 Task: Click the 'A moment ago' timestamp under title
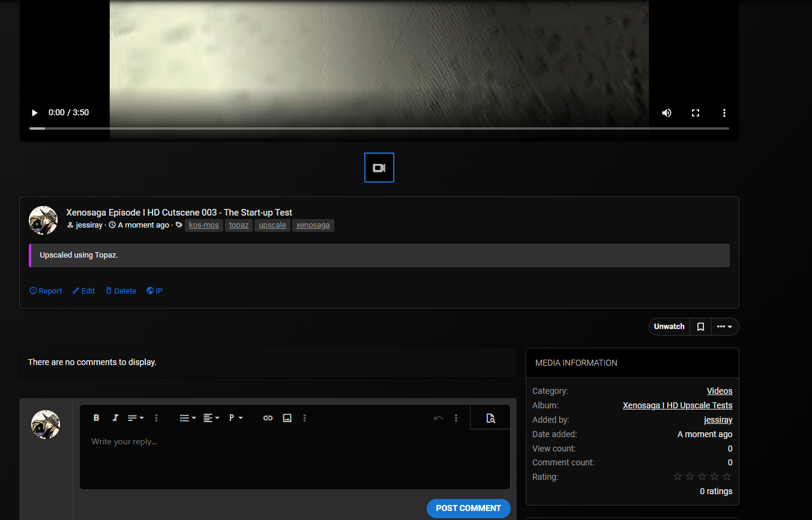coord(143,225)
